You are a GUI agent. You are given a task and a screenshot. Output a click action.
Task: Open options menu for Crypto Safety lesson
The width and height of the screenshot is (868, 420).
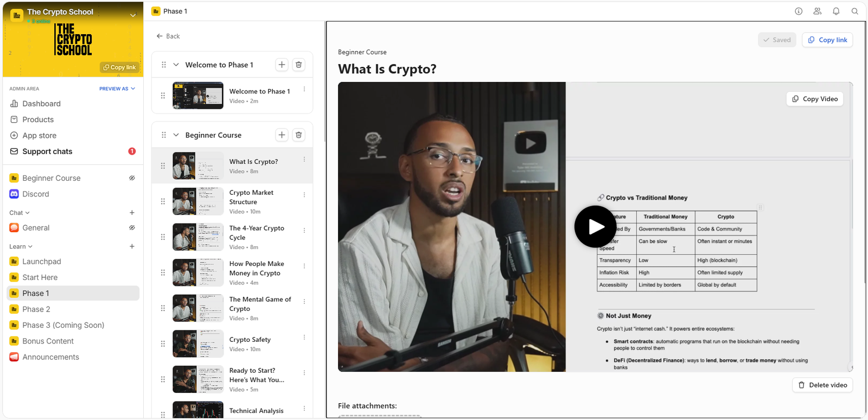tap(304, 338)
